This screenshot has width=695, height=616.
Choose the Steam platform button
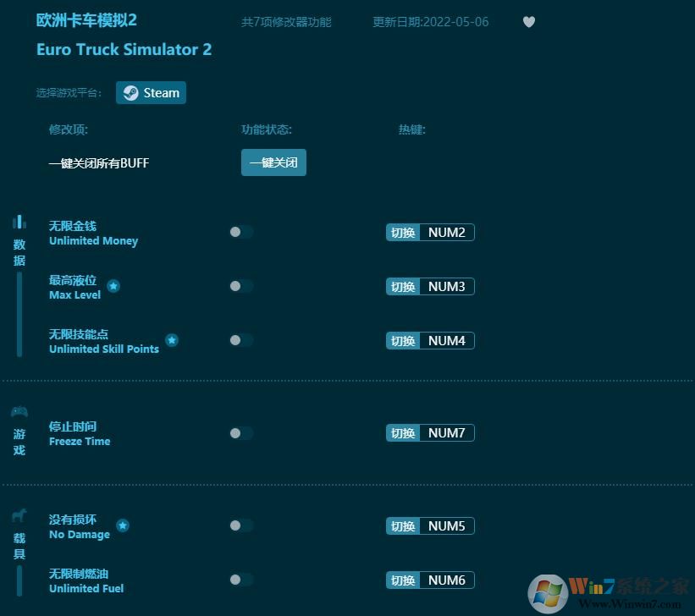152,92
